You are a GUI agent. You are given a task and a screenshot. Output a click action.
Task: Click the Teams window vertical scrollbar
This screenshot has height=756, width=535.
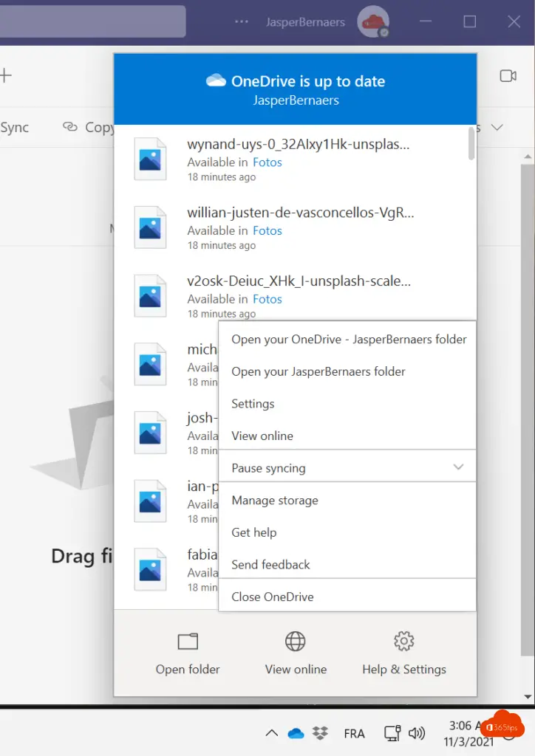pos(528,410)
